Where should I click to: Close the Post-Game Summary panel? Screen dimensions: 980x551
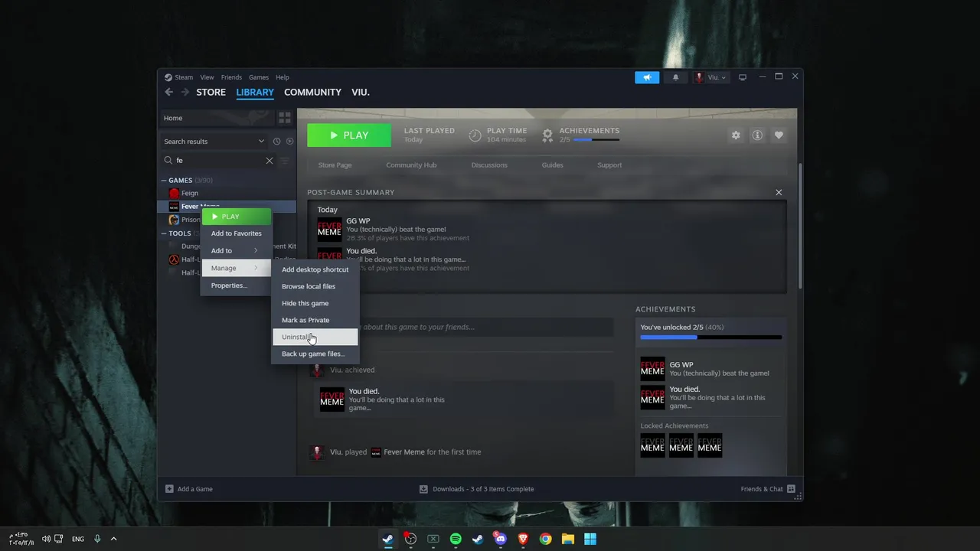tap(779, 193)
